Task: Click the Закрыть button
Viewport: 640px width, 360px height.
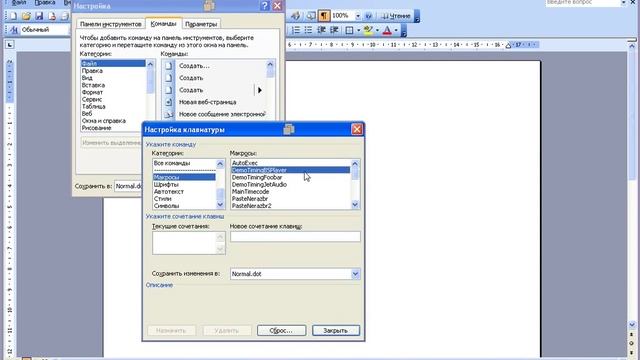Action: 336,330
